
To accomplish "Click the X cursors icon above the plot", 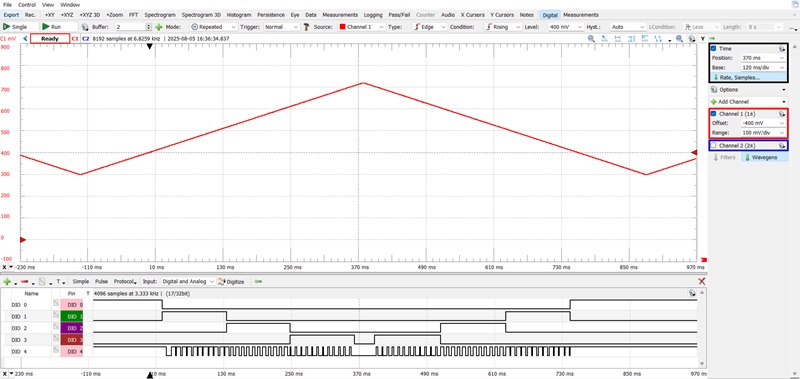I will pos(618,38).
